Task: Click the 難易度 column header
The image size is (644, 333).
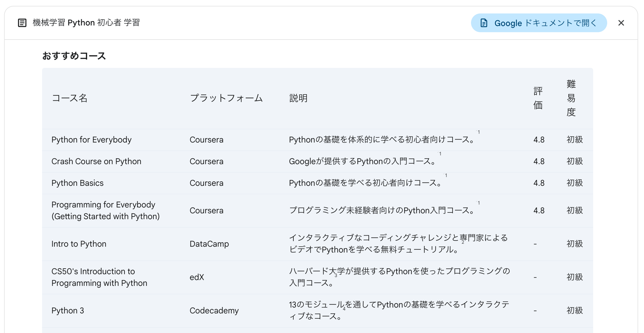Action: pos(571,98)
